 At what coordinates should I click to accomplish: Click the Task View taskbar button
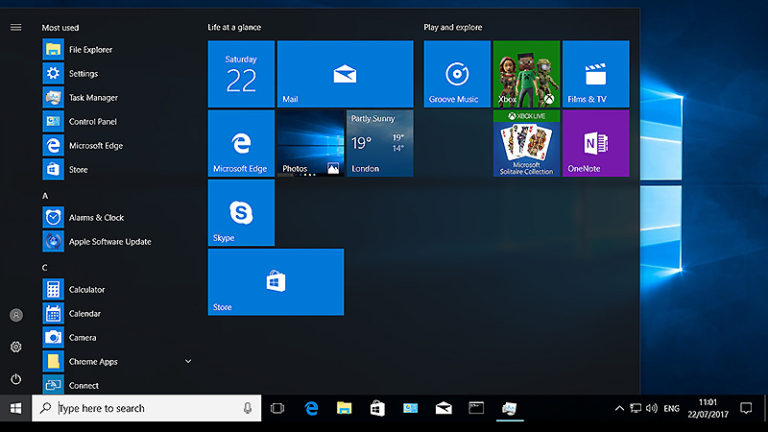[x=278, y=408]
